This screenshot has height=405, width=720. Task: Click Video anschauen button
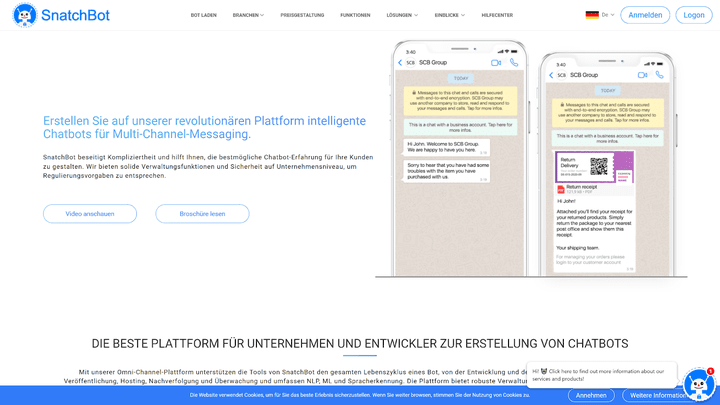[90, 214]
